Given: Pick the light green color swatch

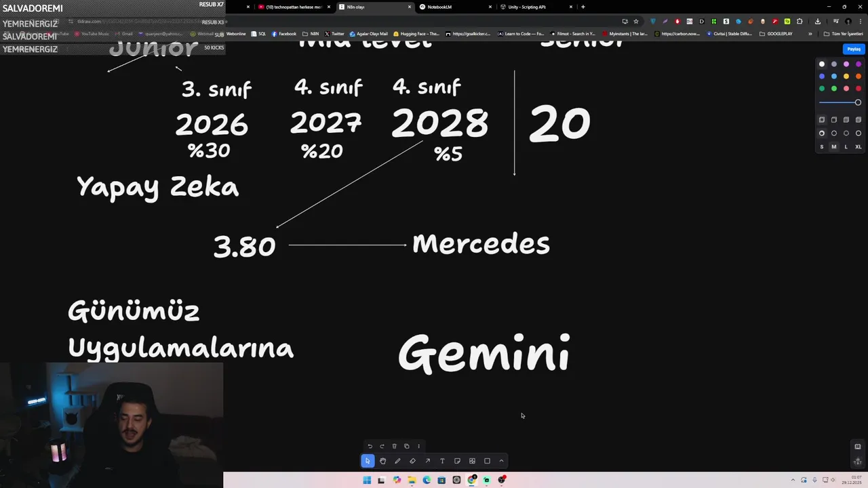Looking at the screenshot, I should coord(834,89).
